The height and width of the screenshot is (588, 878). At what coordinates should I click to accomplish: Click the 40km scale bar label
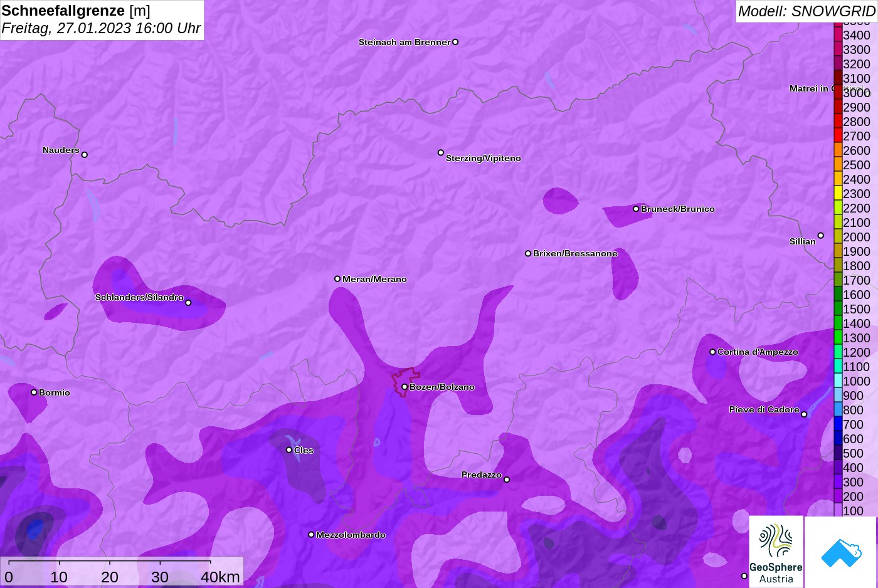220,577
